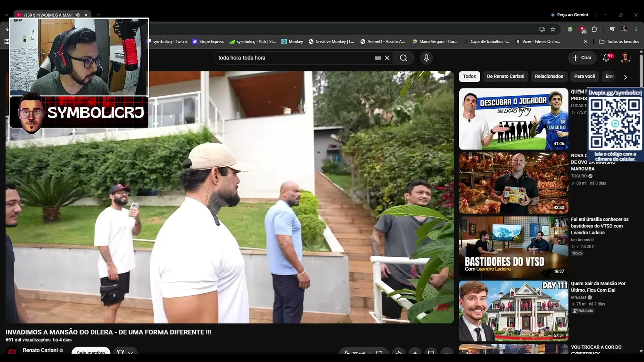Open the MrBeast Day 111 mansion thumbnail

pos(514,311)
